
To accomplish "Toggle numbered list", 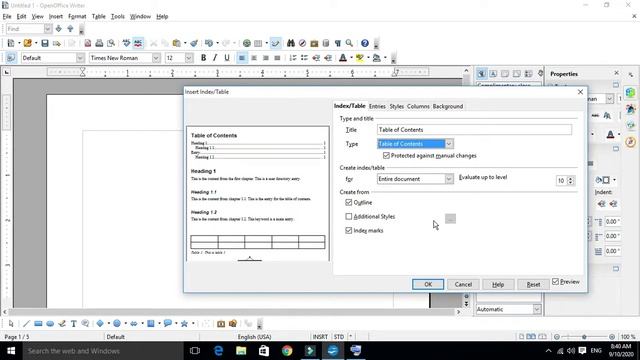I will point(293,58).
